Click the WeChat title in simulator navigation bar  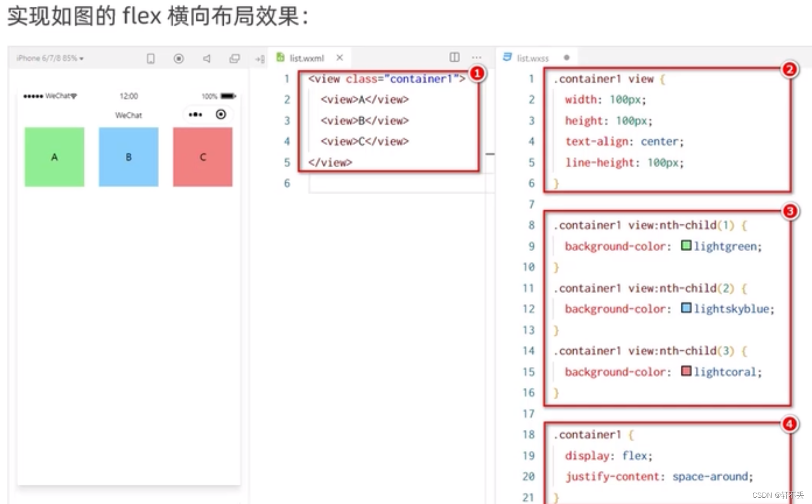coord(129,115)
